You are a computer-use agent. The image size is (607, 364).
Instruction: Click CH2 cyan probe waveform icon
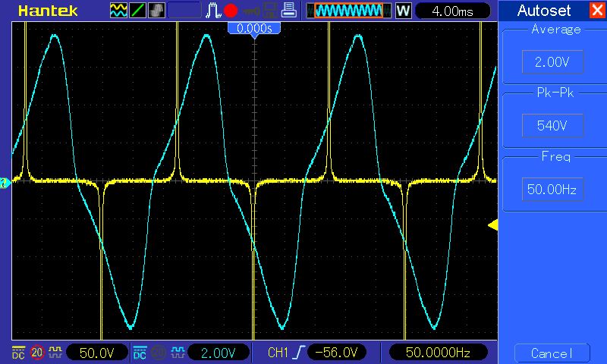[x=178, y=352]
